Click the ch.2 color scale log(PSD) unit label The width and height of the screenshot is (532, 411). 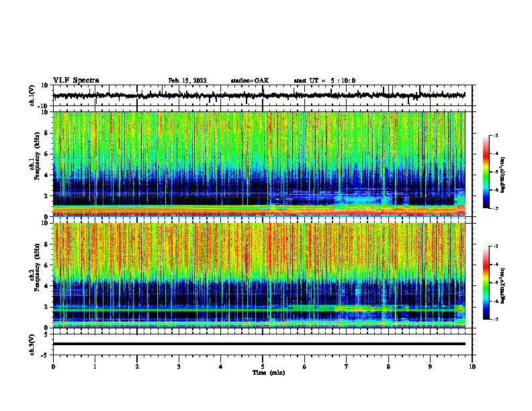503,286
